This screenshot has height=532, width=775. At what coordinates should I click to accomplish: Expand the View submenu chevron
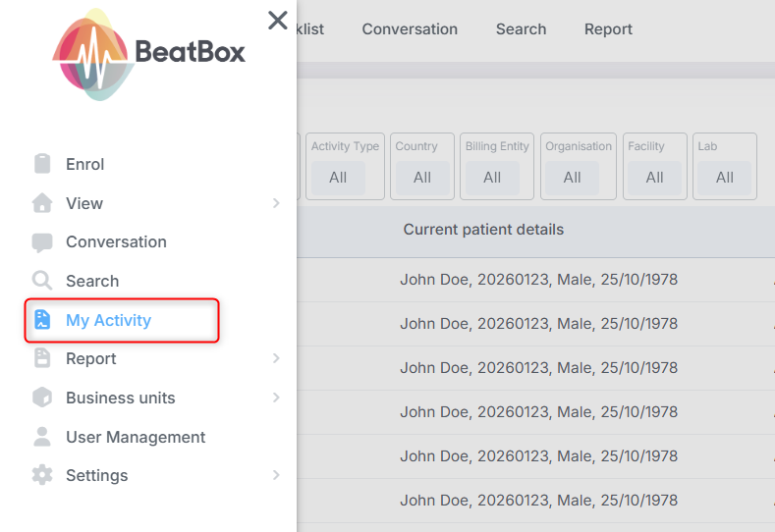[276, 203]
